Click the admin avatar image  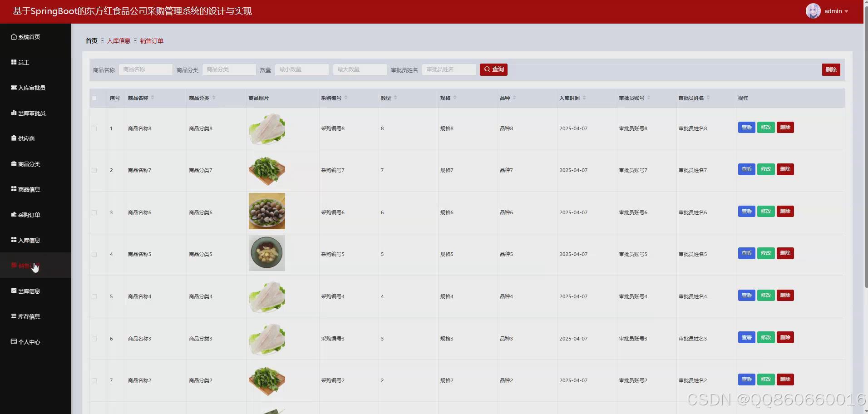click(813, 11)
